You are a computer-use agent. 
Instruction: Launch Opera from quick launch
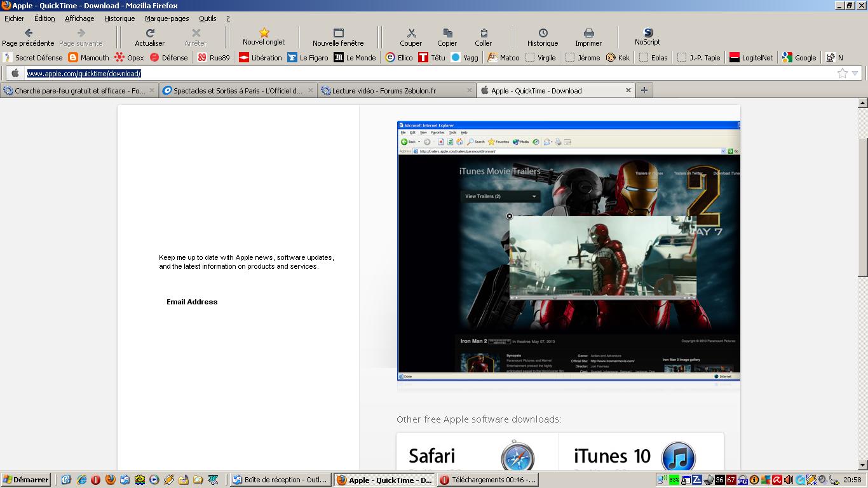point(96,480)
